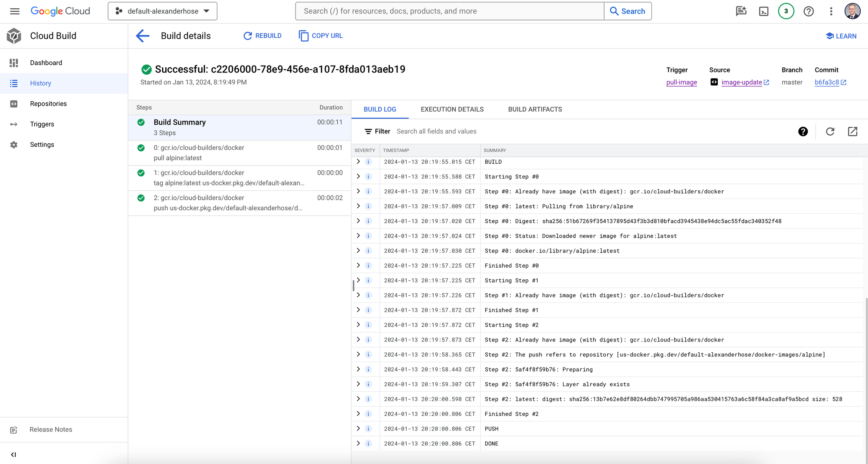This screenshot has width=868, height=464.
Task: Open Repositories in the sidebar
Action: 64,104
